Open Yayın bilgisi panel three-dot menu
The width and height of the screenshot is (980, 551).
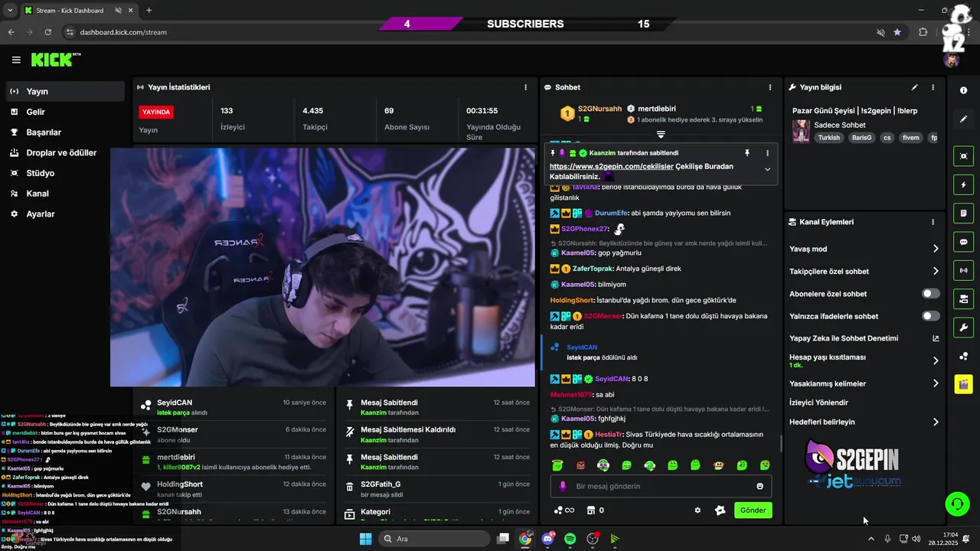933,87
